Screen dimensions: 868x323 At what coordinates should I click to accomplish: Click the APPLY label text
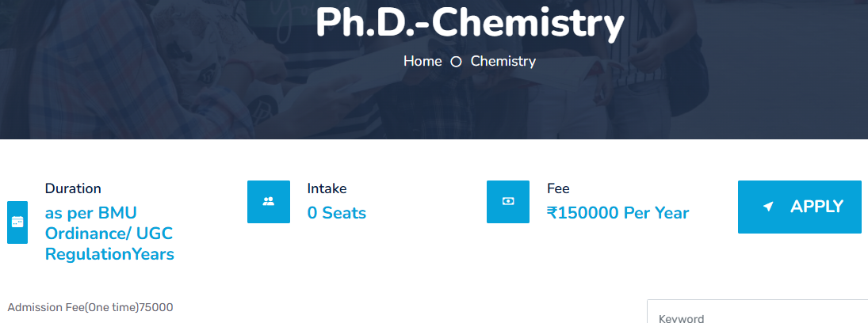816,207
